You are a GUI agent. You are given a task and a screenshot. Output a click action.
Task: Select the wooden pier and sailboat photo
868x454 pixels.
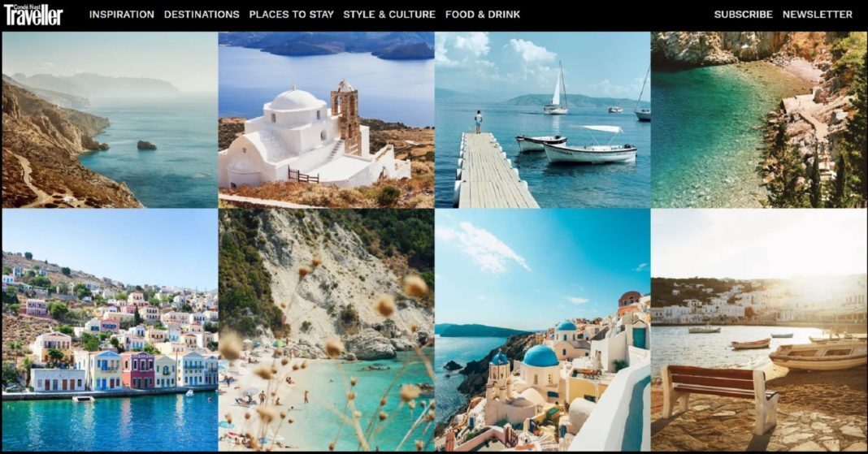pyautogui.click(x=543, y=119)
